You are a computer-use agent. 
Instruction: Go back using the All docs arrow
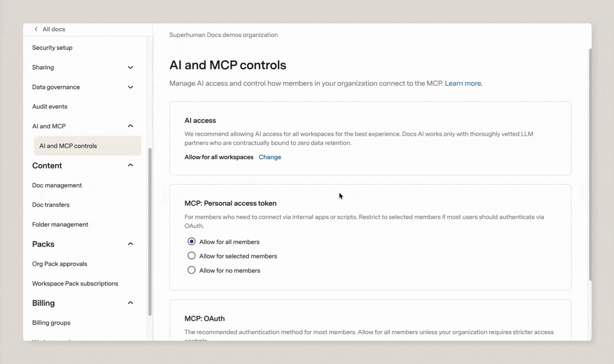36,29
